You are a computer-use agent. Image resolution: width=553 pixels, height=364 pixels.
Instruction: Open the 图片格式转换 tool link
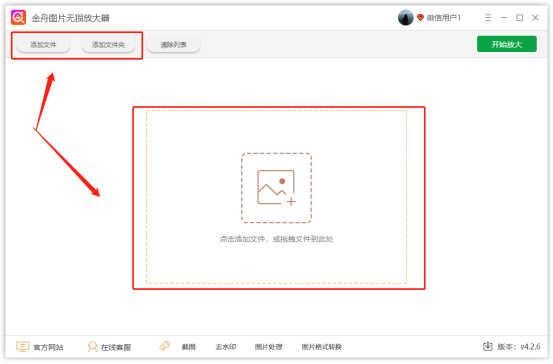pyautogui.click(x=322, y=347)
